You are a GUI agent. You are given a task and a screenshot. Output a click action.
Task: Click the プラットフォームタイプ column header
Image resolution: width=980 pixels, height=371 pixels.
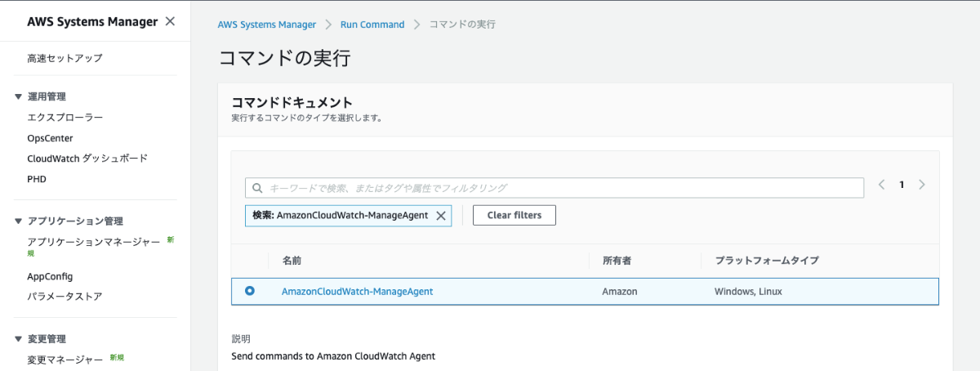(x=767, y=261)
